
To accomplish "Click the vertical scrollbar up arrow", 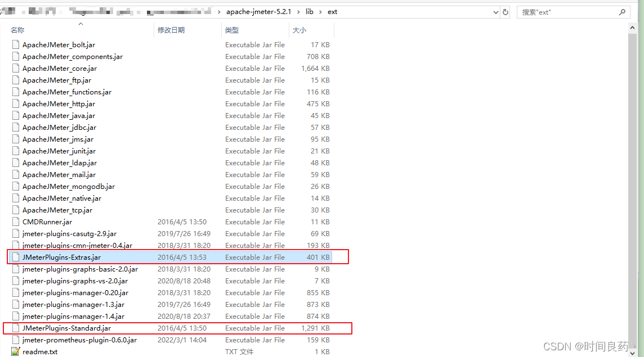I will click(633, 28).
